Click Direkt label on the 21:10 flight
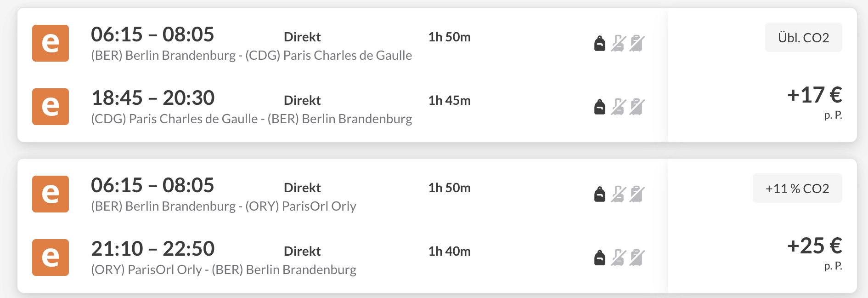The width and height of the screenshot is (868, 298). pyautogui.click(x=302, y=251)
